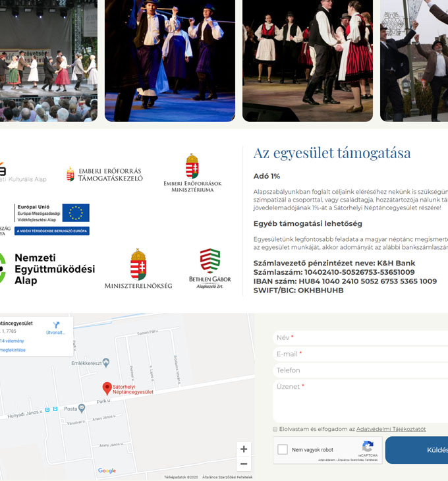Click the Emberi Erőforrás Támogatáskezelő logo
The width and height of the screenshot is (448, 481).
(105, 175)
